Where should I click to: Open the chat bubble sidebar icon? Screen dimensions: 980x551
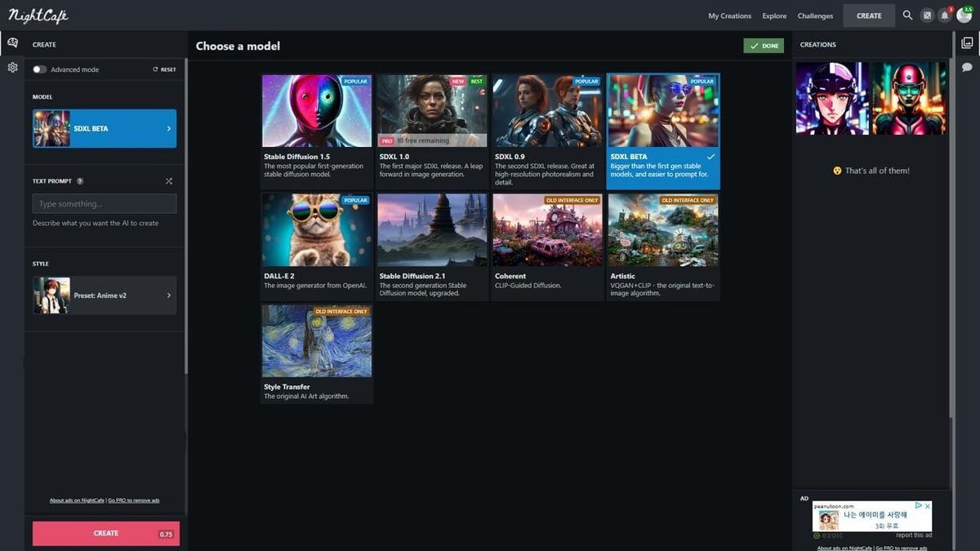click(968, 67)
